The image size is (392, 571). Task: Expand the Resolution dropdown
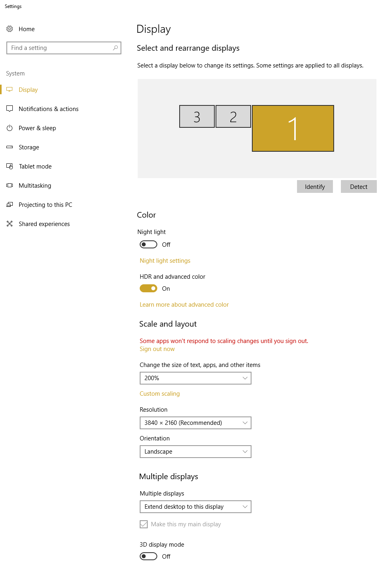195,423
